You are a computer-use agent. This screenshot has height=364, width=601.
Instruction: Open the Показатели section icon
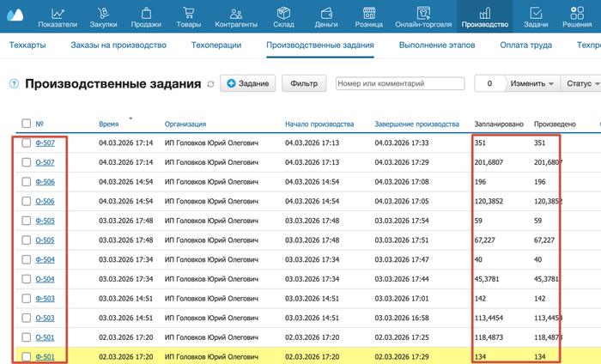[58, 13]
